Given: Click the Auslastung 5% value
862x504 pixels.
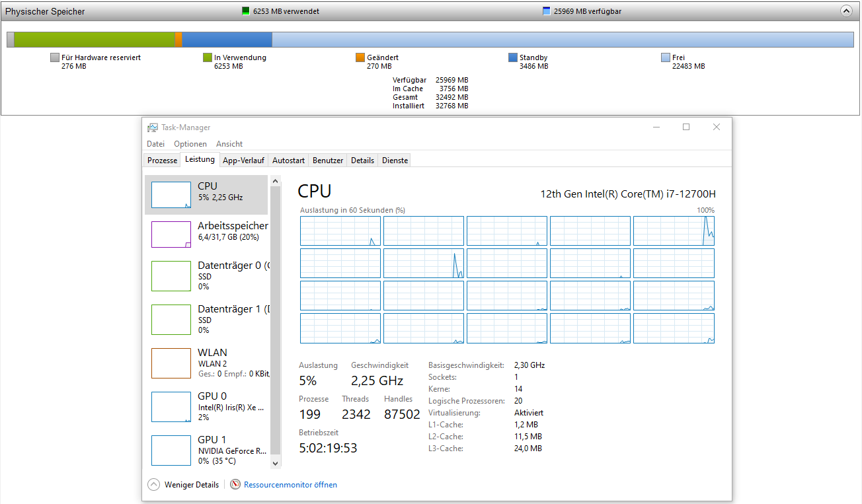Looking at the screenshot, I should click(308, 381).
